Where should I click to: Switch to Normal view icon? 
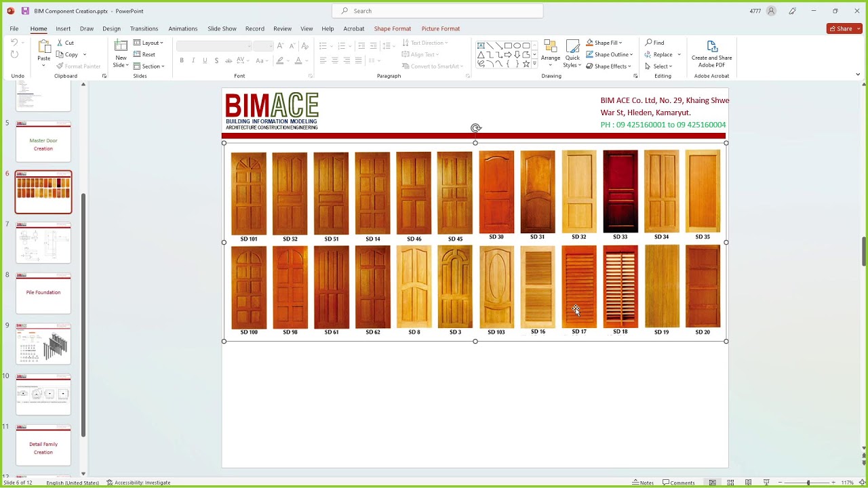click(712, 483)
